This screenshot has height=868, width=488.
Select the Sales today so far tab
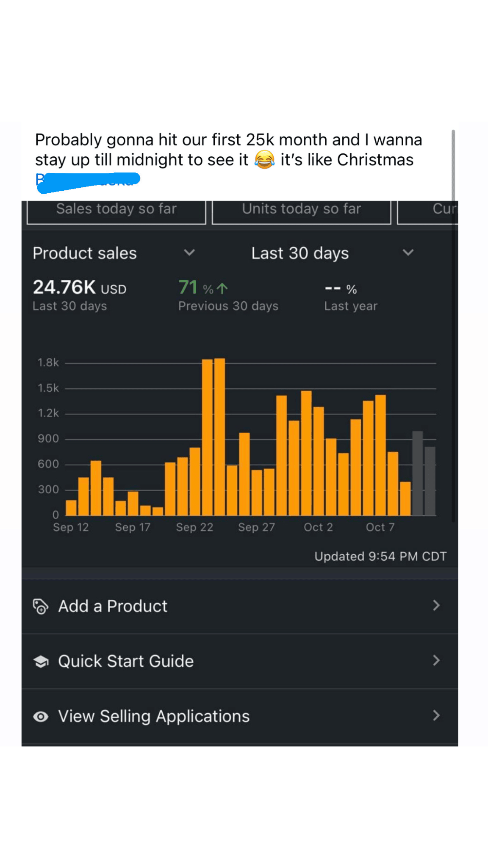click(x=116, y=210)
